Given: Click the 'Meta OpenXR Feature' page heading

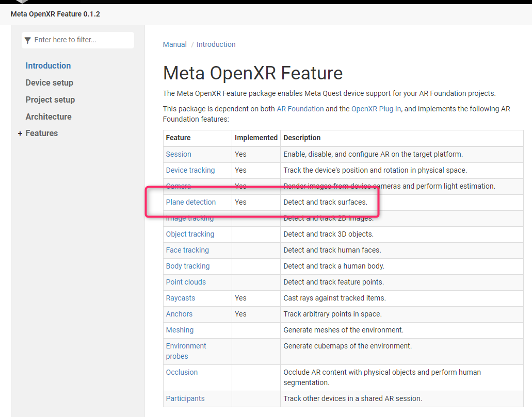Looking at the screenshot, I should coord(253,73).
